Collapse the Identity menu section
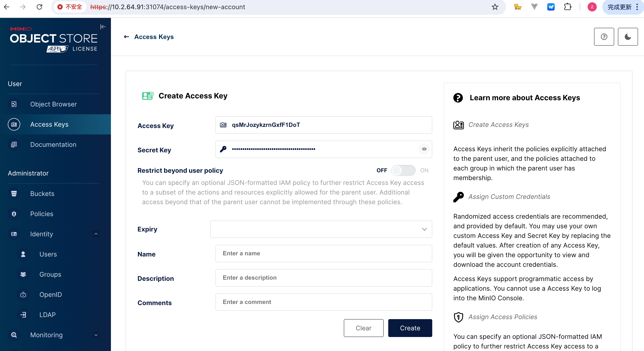This screenshot has width=644, height=351. [x=96, y=234]
